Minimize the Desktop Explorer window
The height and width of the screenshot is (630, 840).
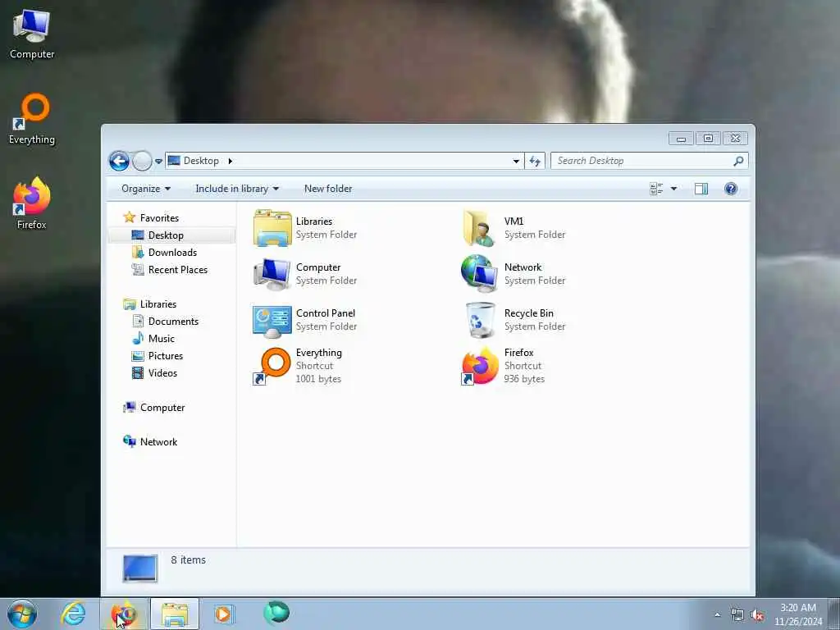point(681,139)
